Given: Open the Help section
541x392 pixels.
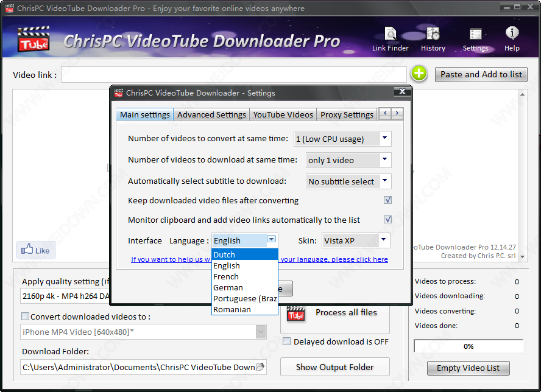Looking at the screenshot, I should tap(512, 40).
